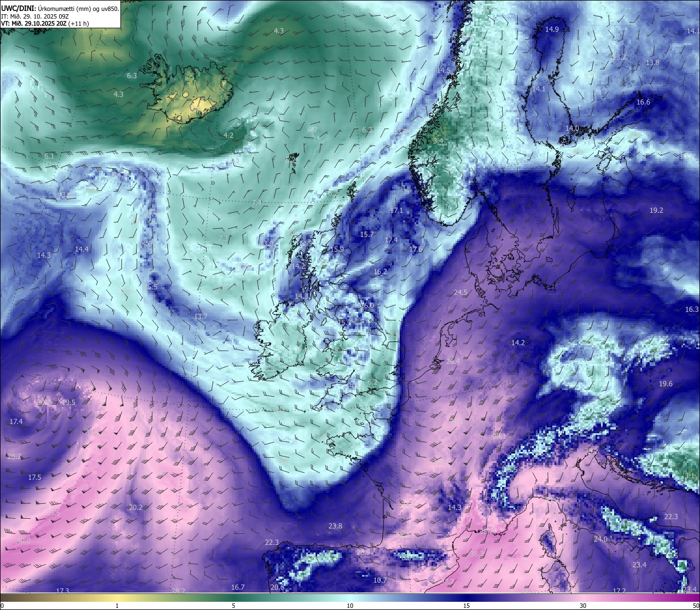Click the 16.2 value on the map

point(380,272)
